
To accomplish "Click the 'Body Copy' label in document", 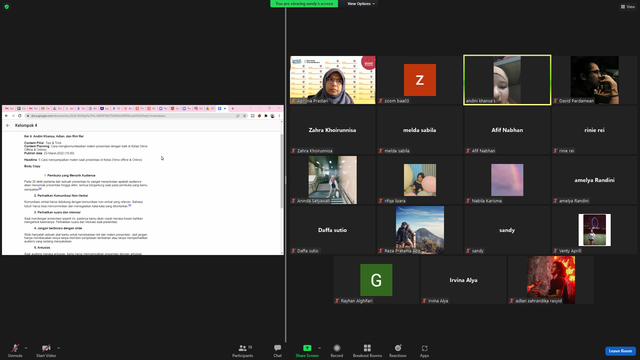I will [x=32, y=167].
